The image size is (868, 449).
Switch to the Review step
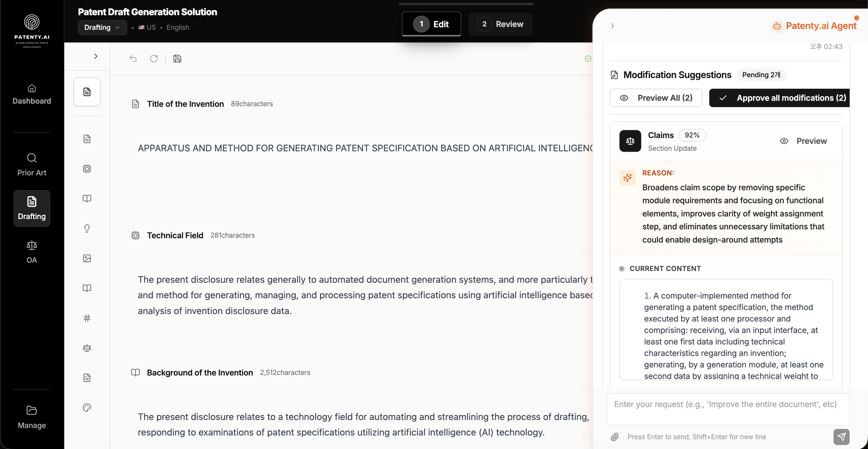[x=500, y=24]
